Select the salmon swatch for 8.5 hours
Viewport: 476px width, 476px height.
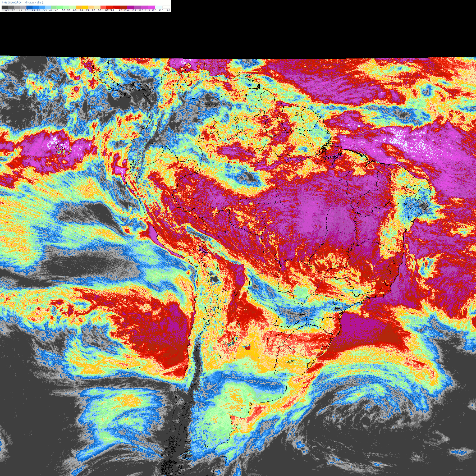click(103, 7)
